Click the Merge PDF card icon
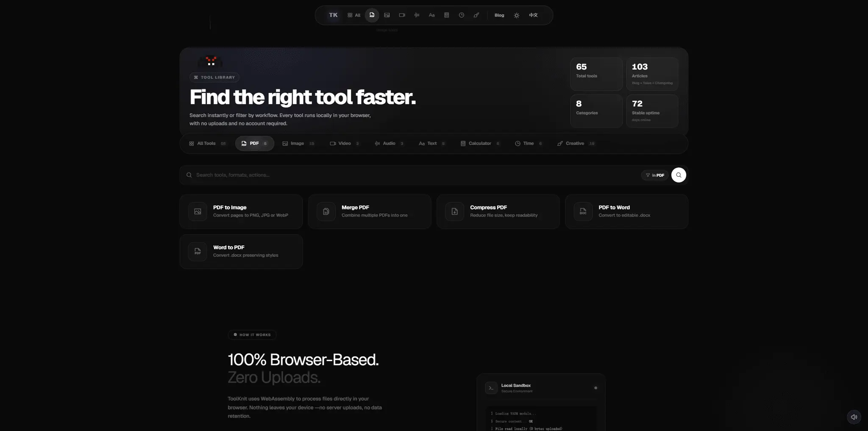The width and height of the screenshot is (868, 431). click(x=326, y=211)
